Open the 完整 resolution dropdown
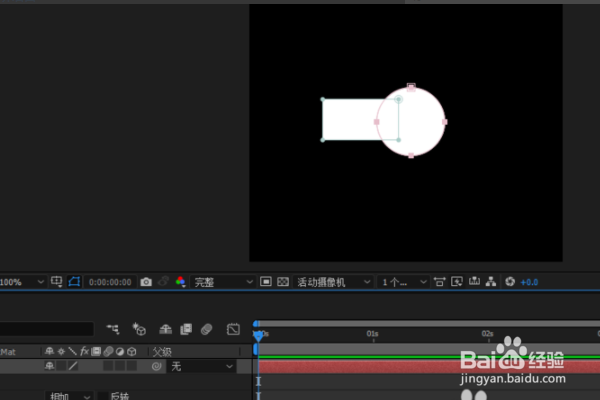Viewport: 600px width, 400px height. coord(223,282)
